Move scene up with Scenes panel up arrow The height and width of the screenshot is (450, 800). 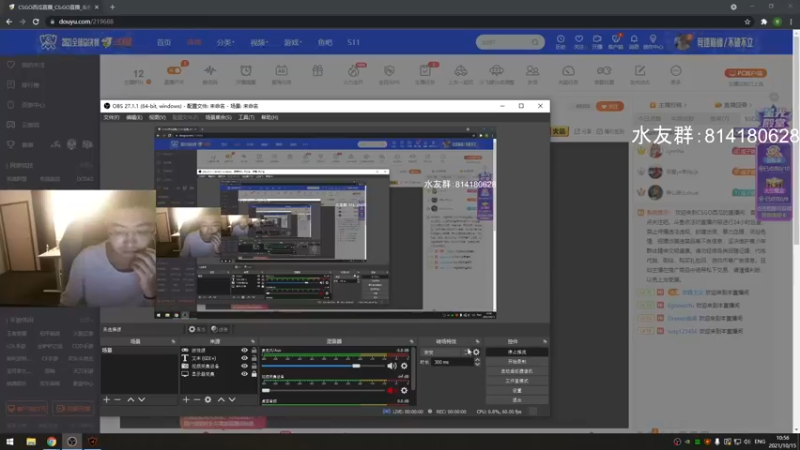(x=131, y=399)
